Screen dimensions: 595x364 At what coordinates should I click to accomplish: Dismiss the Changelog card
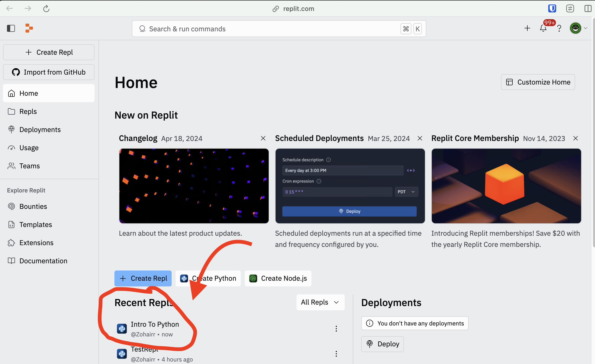pos(263,138)
